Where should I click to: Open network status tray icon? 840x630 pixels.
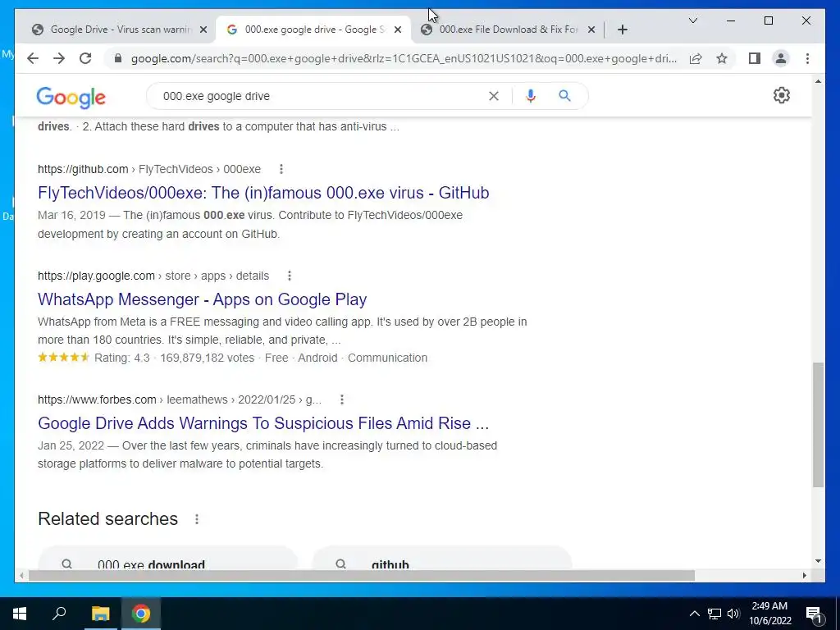(714, 614)
